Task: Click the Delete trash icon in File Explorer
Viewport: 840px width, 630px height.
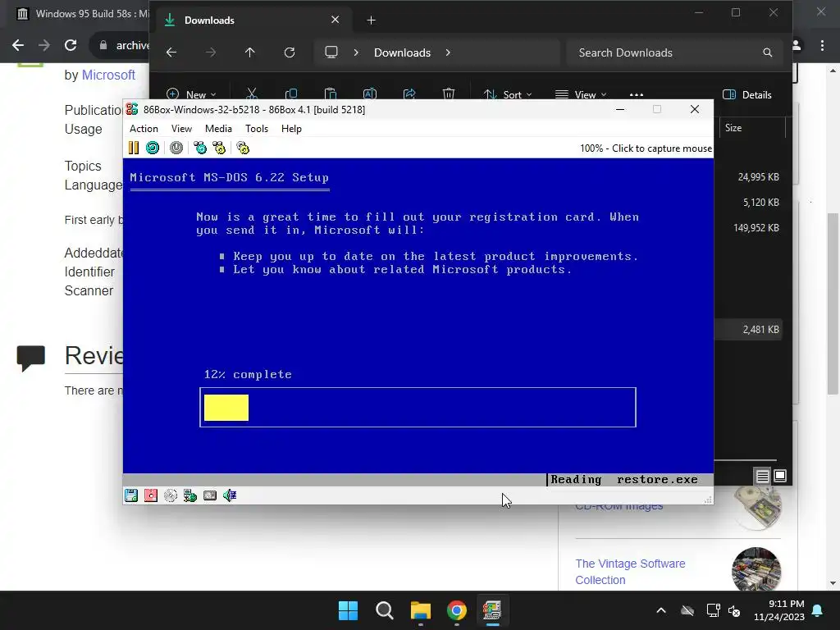Action: [x=449, y=94]
